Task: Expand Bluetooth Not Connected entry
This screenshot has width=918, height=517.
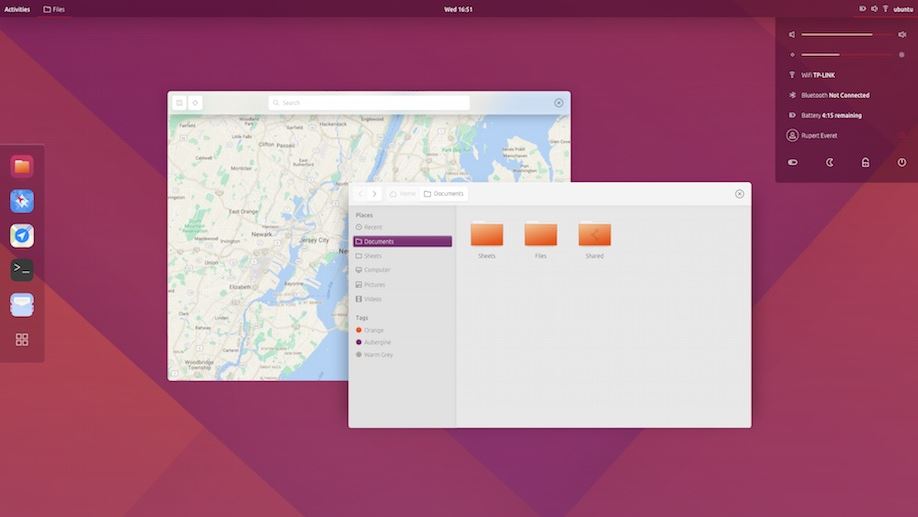Action: tap(834, 95)
